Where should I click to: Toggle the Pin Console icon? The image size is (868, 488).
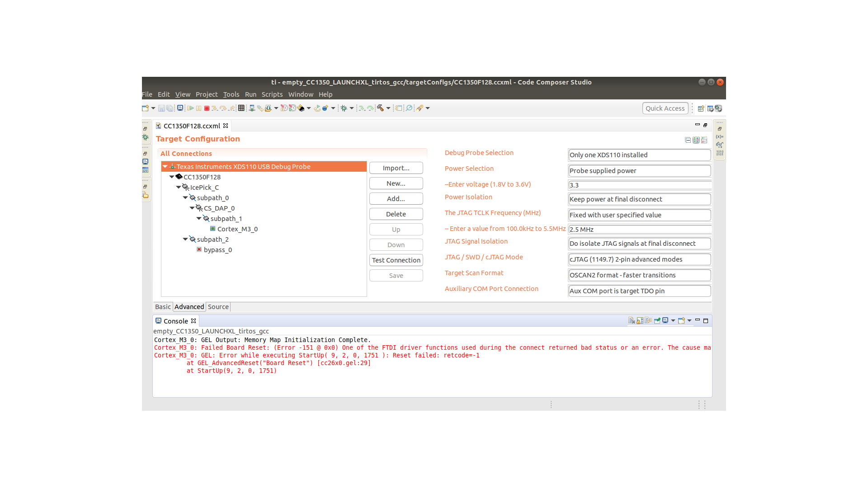tap(657, 321)
